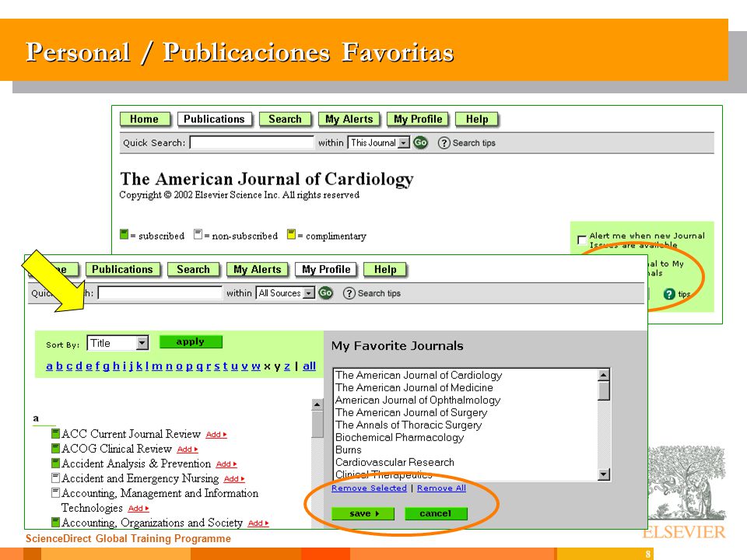Show all titles with the 'all' link
Image resolution: width=747 pixels, height=560 pixels.
309,366
